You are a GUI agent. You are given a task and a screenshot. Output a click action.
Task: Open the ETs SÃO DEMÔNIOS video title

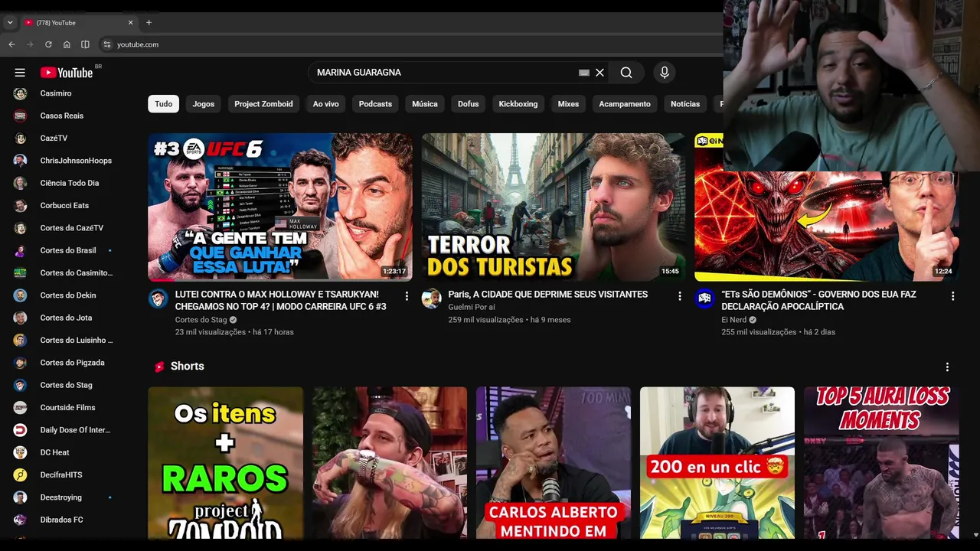click(x=818, y=301)
